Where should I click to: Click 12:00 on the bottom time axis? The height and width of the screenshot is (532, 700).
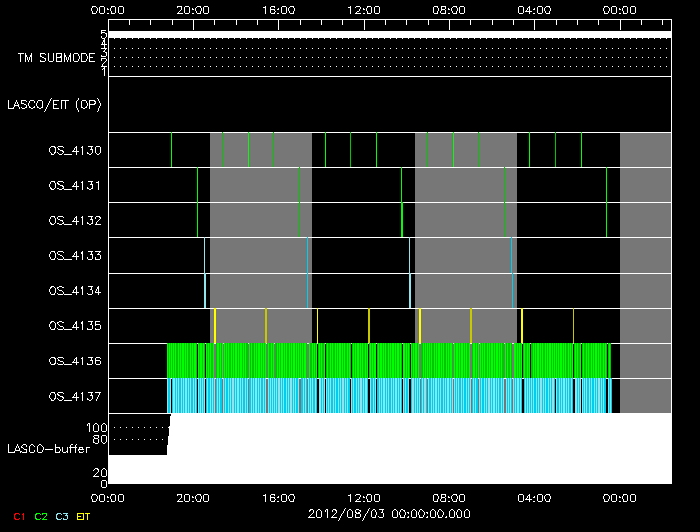tap(364, 498)
